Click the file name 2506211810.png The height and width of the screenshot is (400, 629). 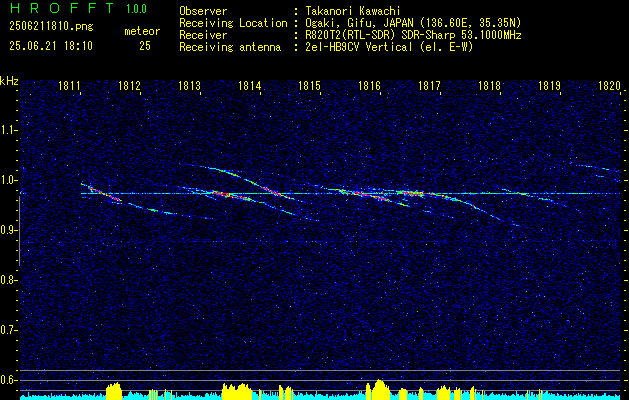pyautogui.click(x=51, y=26)
